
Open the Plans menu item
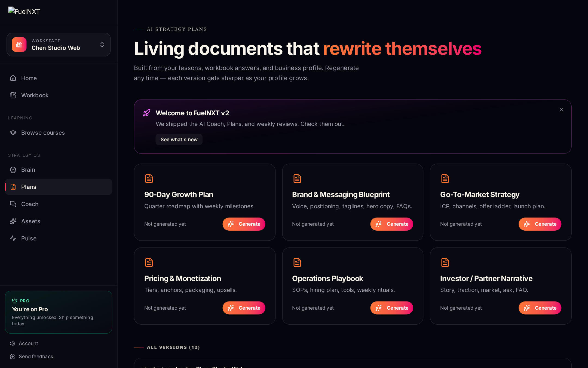(59, 187)
